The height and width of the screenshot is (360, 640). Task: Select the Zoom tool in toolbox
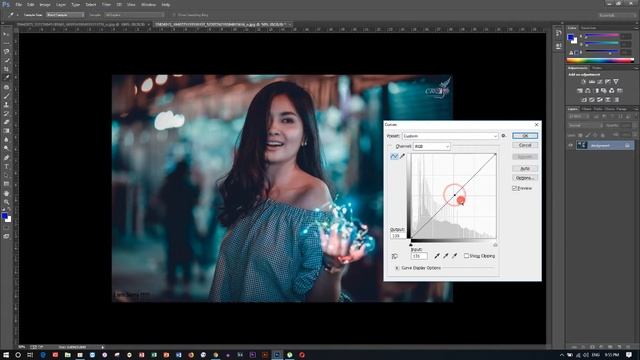tap(6, 202)
